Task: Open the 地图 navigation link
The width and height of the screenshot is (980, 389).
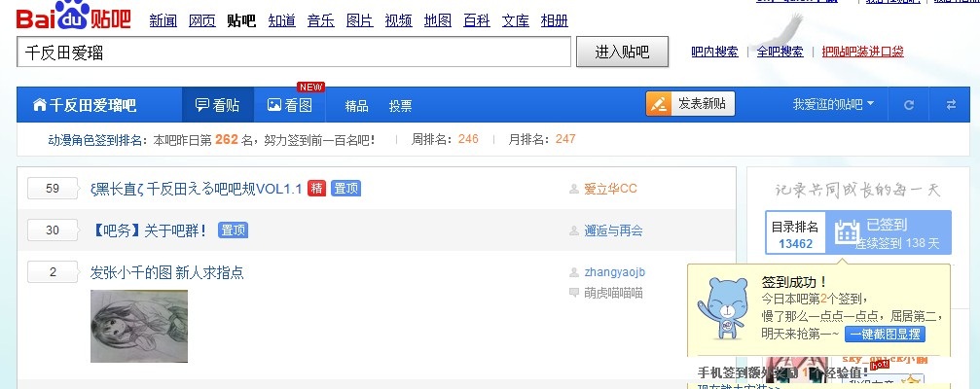Action: coord(438,20)
